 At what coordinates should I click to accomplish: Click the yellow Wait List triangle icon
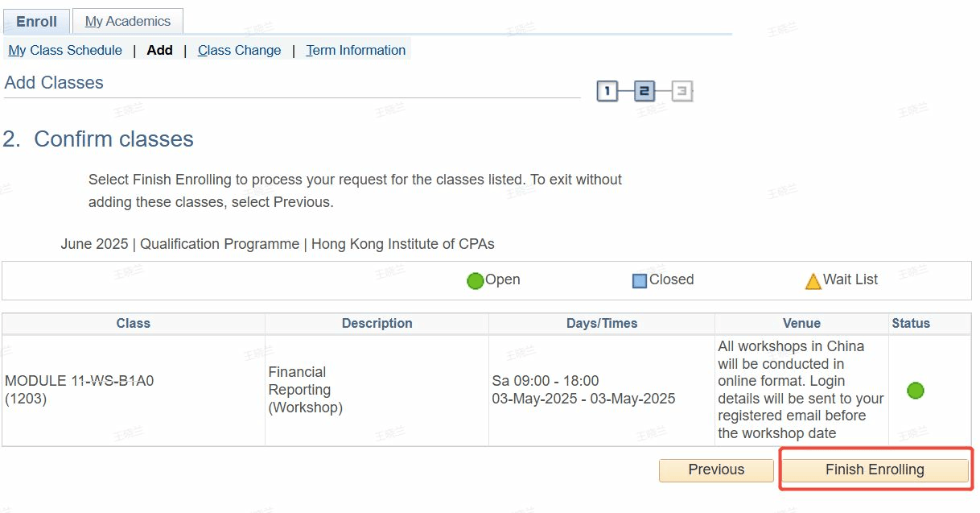(813, 281)
